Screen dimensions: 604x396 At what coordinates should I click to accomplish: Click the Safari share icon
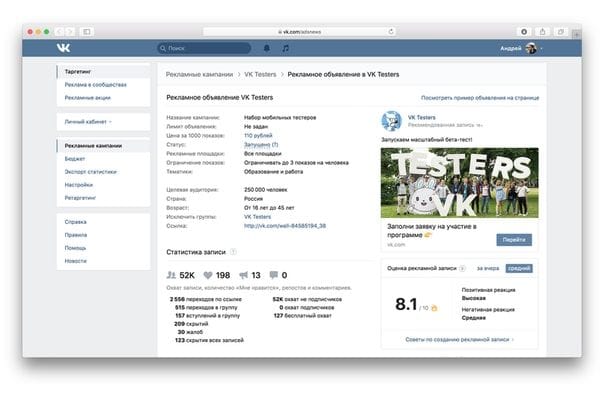pos(542,32)
